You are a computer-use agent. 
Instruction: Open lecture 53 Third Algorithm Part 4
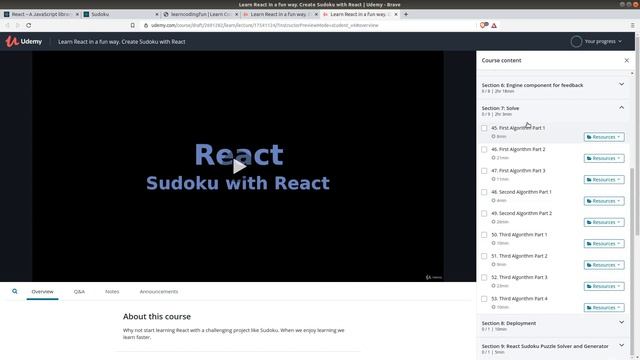519,299
